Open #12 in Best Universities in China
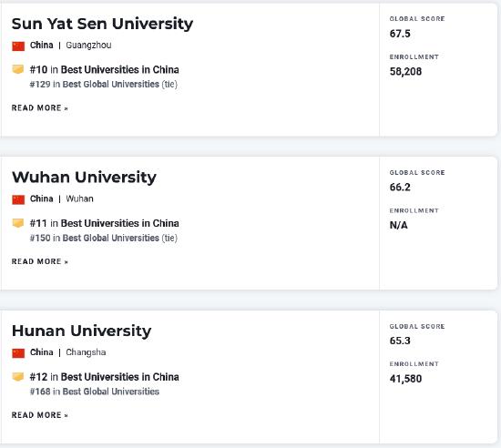Image resolution: width=501 pixels, height=448 pixels. (104, 377)
